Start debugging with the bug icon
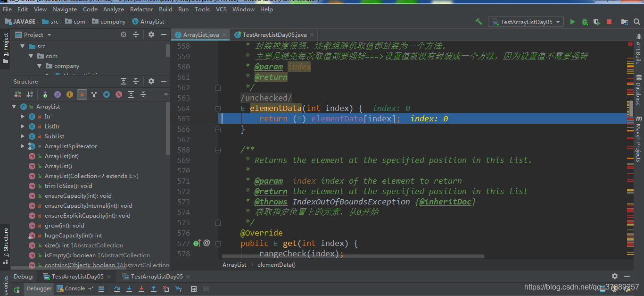644x296 pixels. pos(585,22)
